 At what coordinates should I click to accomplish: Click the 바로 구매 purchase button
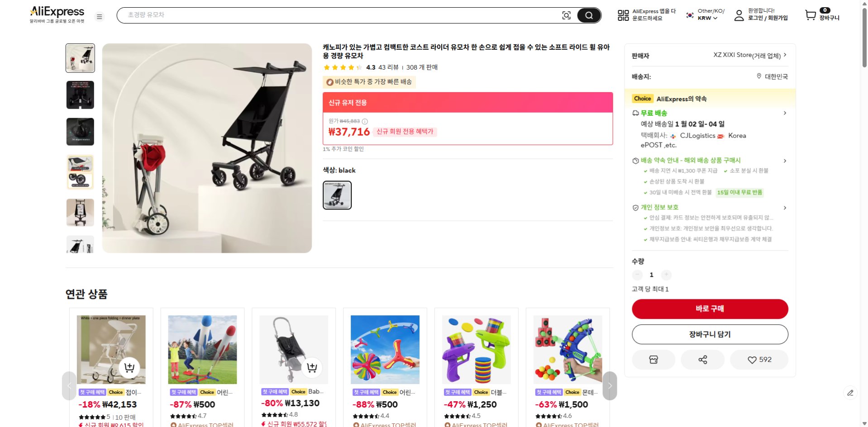(x=709, y=309)
